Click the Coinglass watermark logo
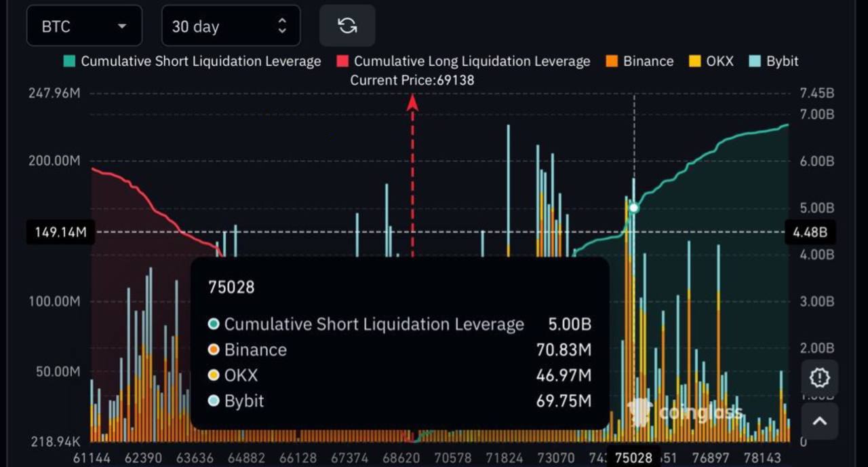Viewport: 868px width, 467px height. point(685,412)
